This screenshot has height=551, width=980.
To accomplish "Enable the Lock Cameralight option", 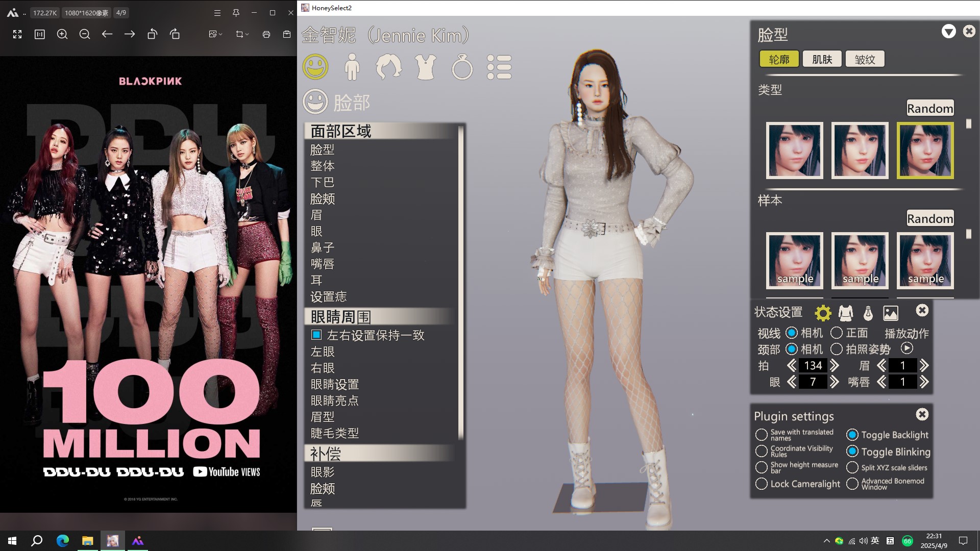I will (x=762, y=484).
